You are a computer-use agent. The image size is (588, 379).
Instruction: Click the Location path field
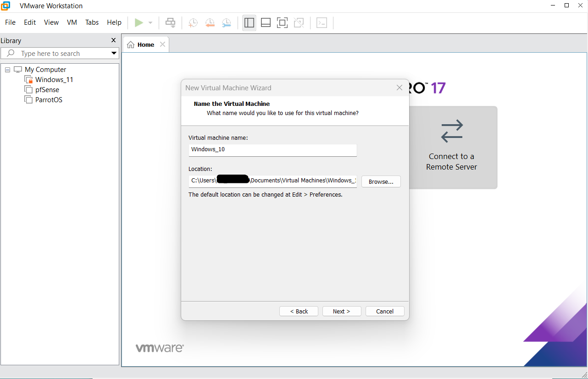pyautogui.click(x=272, y=181)
